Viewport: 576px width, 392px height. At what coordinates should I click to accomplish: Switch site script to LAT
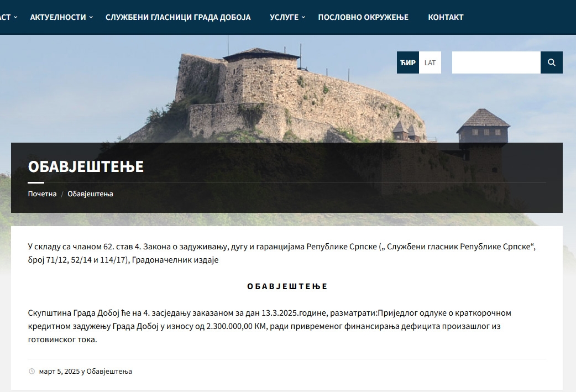tap(430, 62)
